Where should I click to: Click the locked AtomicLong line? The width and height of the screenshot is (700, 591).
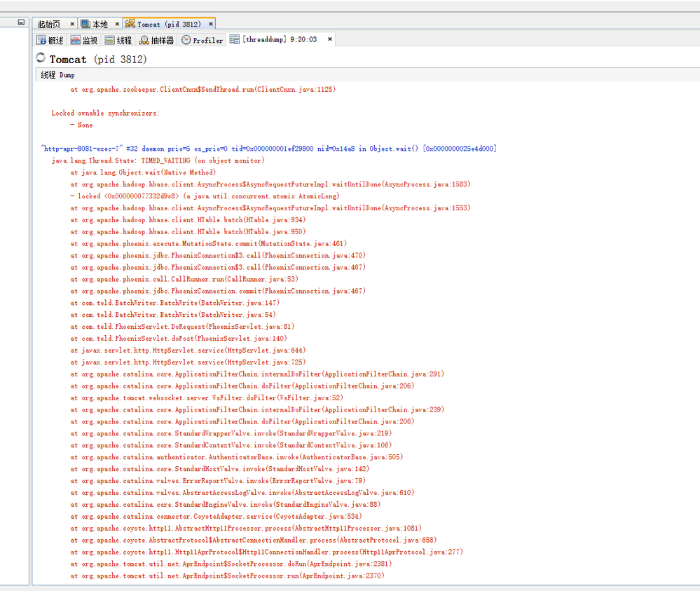(205, 196)
